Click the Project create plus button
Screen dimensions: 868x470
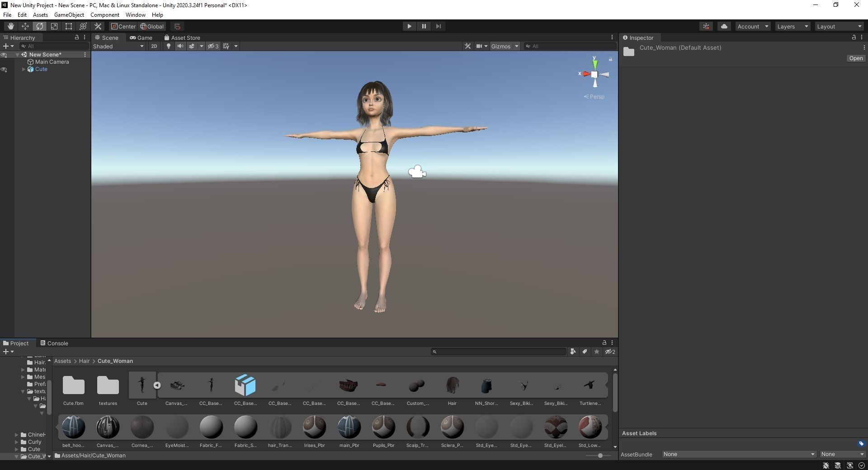point(8,352)
